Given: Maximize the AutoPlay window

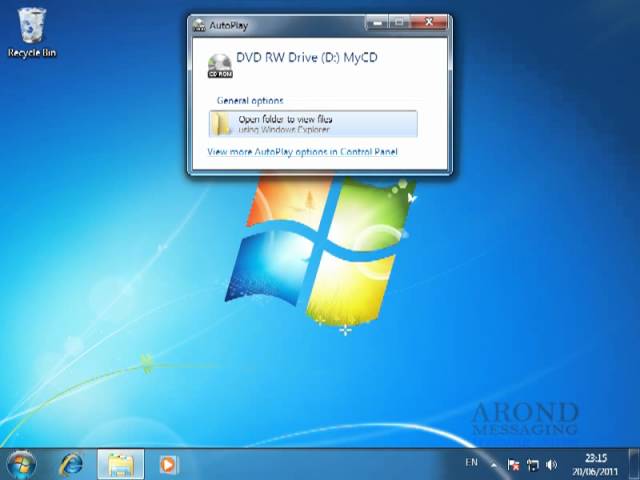Looking at the screenshot, I should [x=400, y=23].
